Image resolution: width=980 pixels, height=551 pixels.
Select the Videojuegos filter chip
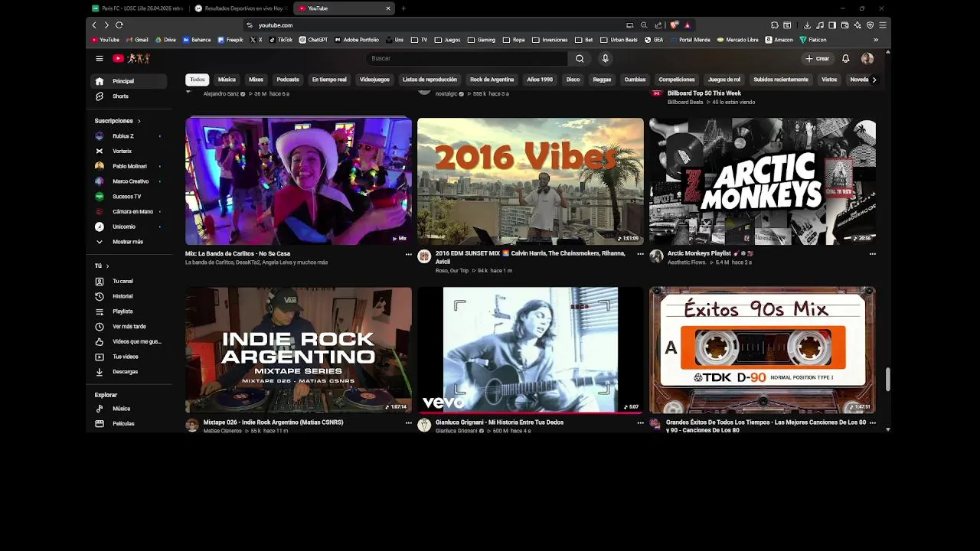pos(374,80)
